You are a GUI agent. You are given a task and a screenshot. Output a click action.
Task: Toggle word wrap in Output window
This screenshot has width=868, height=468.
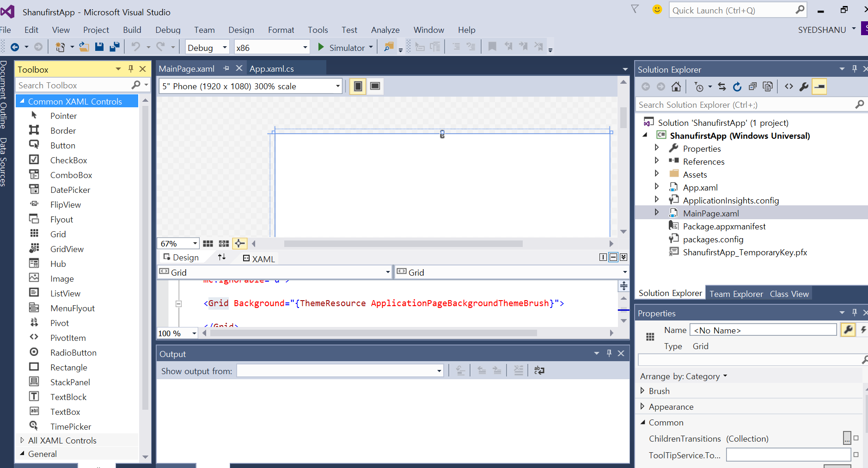(539, 370)
